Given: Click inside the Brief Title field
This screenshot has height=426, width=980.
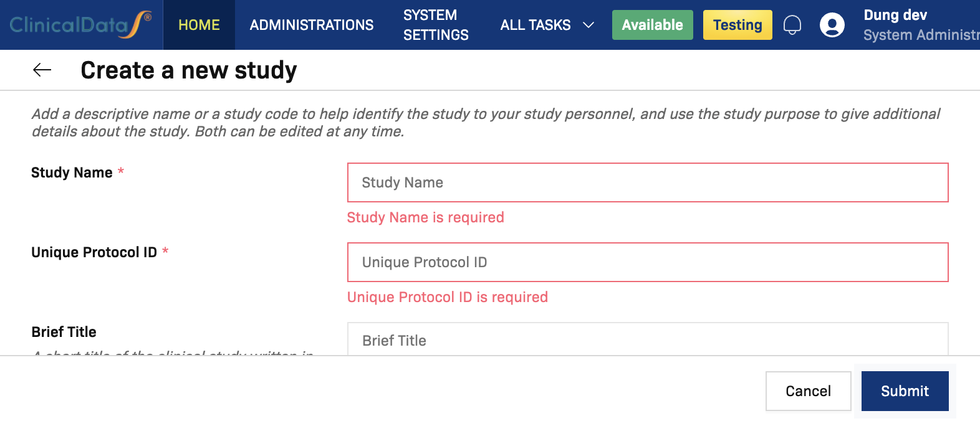Looking at the screenshot, I should pyautogui.click(x=647, y=341).
